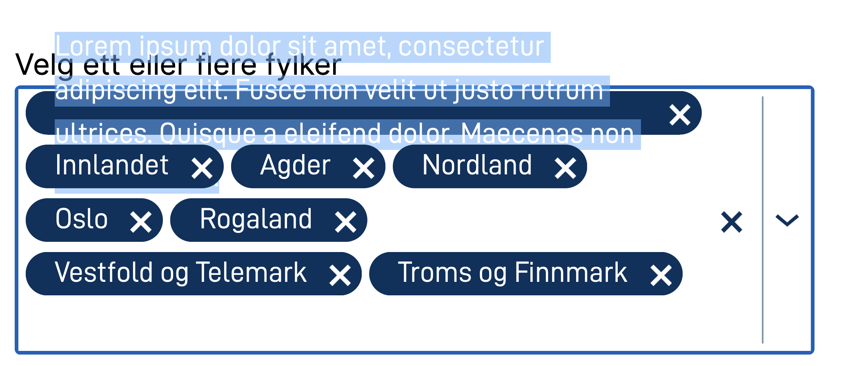Deselect the Oslo chip
The height and width of the screenshot is (366, 868).
coord(82,220)
